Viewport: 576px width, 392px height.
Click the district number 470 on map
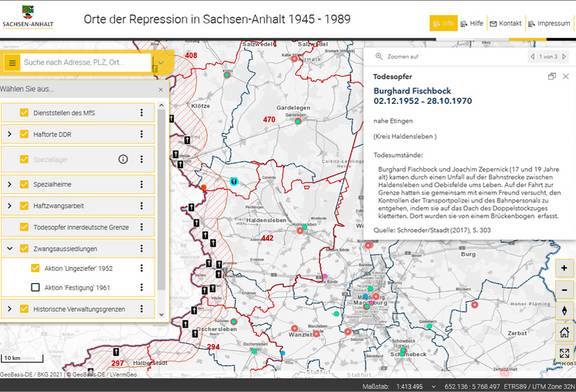click(x=269, y=119)
